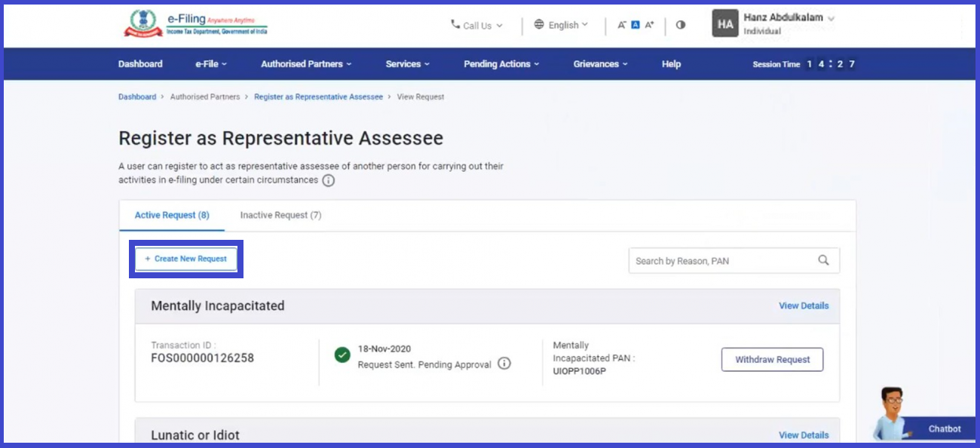Select the default font size A icon

(x=635, y=25)
